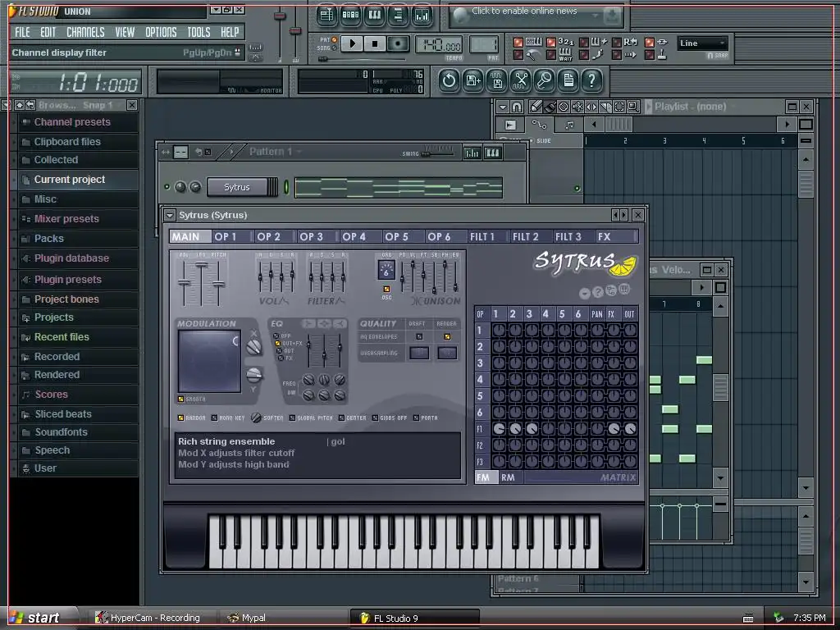Open the piano roll view button

pos(374,16)
